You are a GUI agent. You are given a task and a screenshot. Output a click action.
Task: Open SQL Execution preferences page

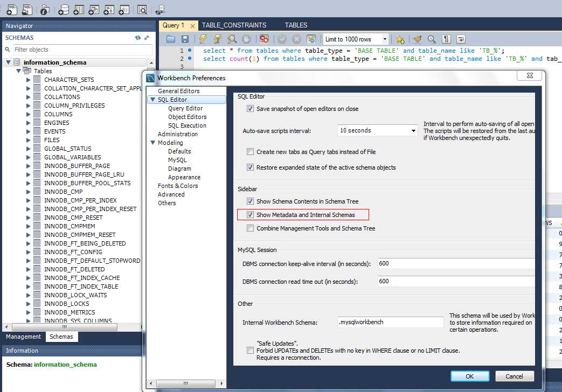(187, 125)
